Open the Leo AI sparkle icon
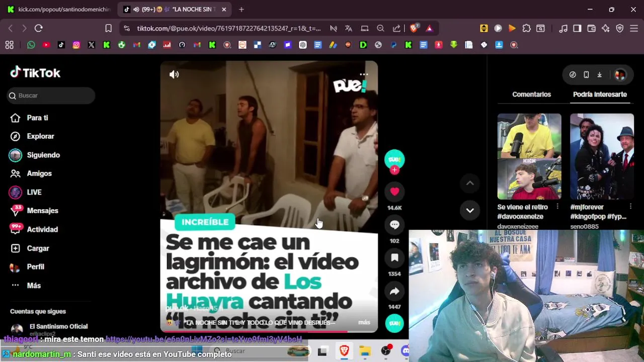The width and height of the screenshot is (644, 362). click(606, 29)
